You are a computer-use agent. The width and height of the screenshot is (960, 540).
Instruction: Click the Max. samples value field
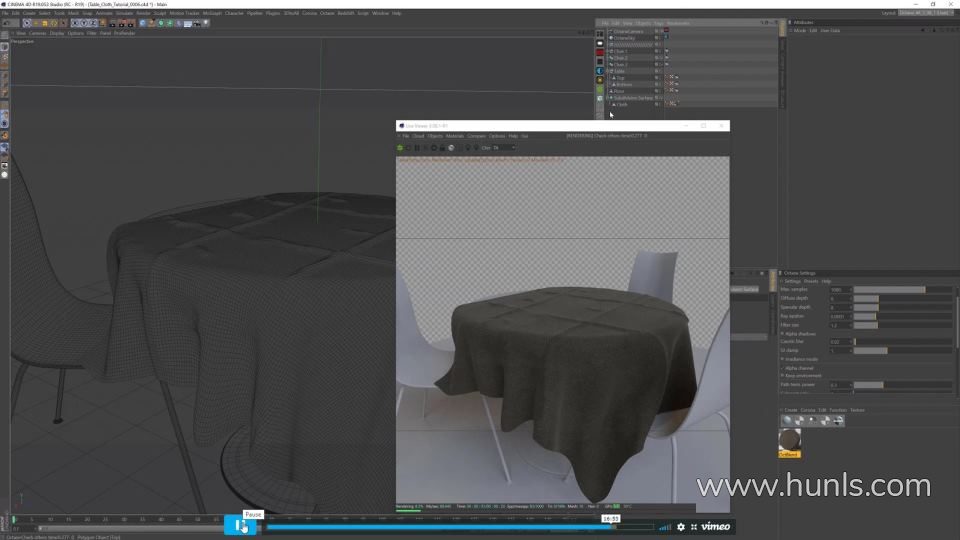[839, 290]
